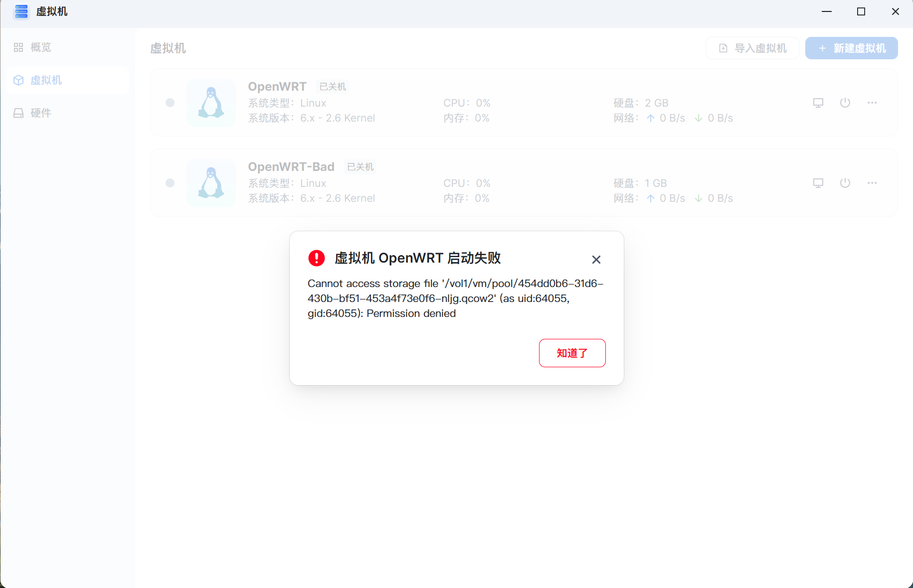Screen dimensions: 913x588
Task: Click the 已关机 status tag for OpenWRT
Action: (333, 87)
